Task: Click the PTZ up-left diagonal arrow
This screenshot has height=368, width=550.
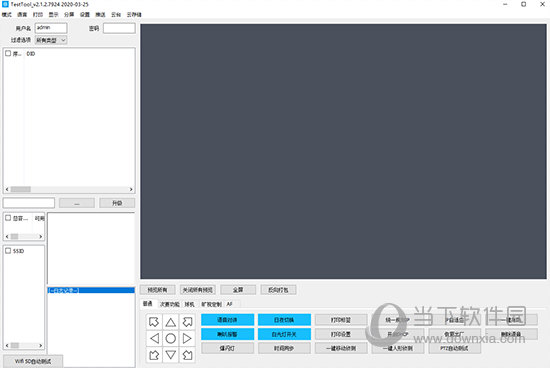Action: (x=154, y=322)
